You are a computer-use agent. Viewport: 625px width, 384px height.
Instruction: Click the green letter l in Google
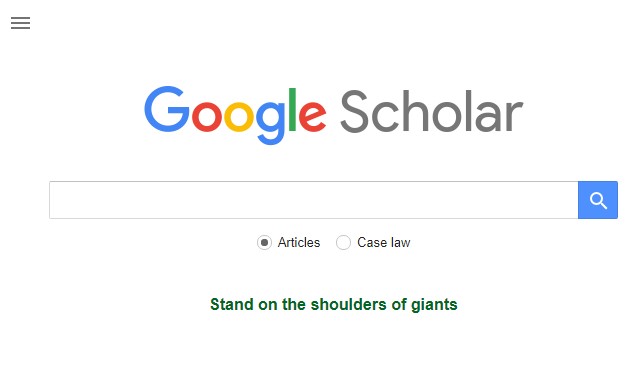coord(292,109)
